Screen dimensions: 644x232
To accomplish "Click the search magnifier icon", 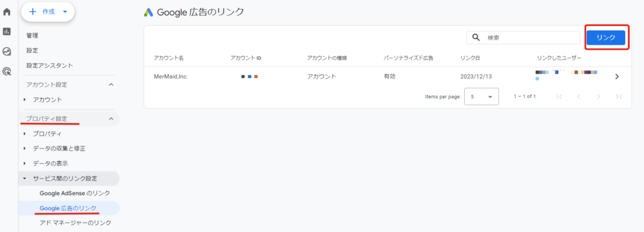I will coord(476,37).
